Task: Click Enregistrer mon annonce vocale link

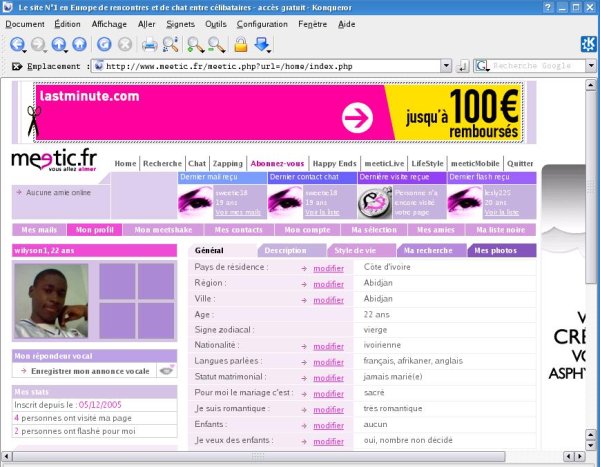Action: [x=90, y=371]
